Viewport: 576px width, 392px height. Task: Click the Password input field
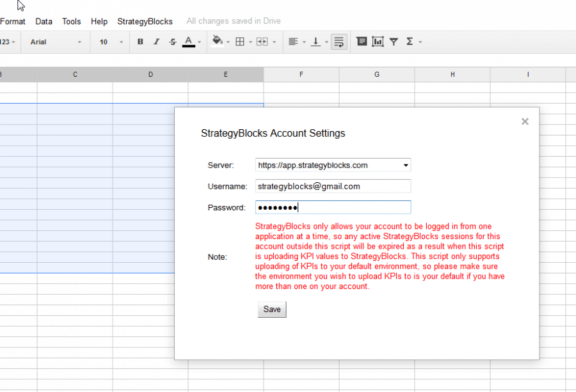[333, 207]
